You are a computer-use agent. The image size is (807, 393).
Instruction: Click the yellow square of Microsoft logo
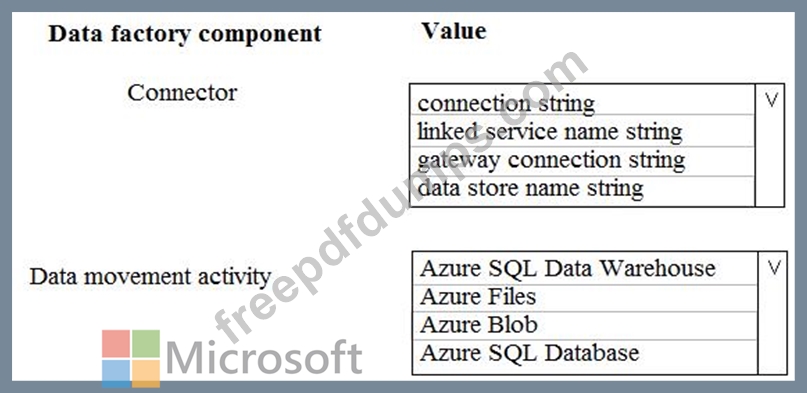tap(146, 373)
